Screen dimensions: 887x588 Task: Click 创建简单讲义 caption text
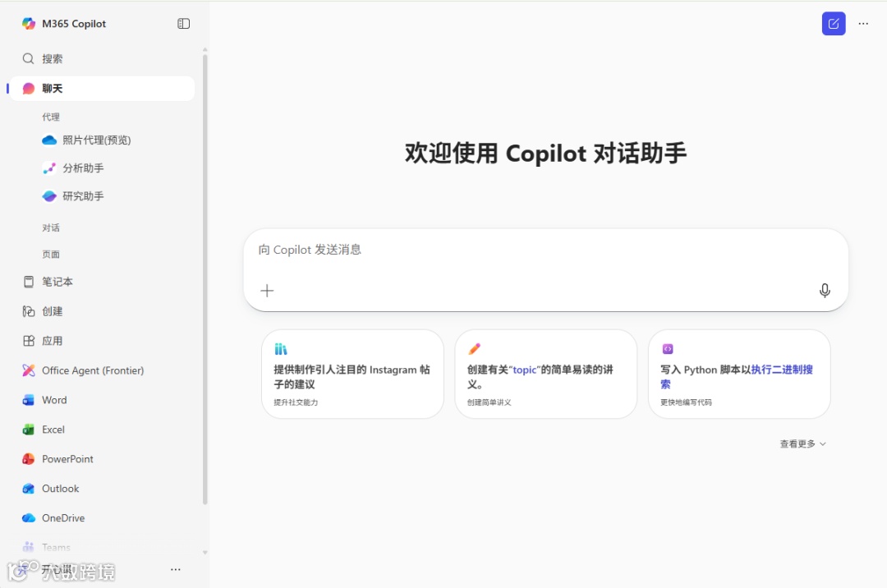pyautogui.click(x=489, y=402)
